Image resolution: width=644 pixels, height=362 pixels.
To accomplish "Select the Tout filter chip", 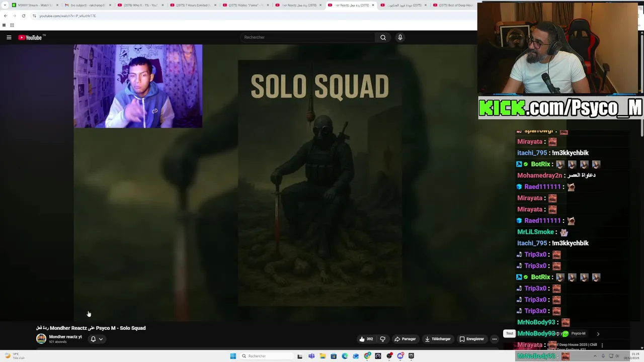I will point(510,333).
